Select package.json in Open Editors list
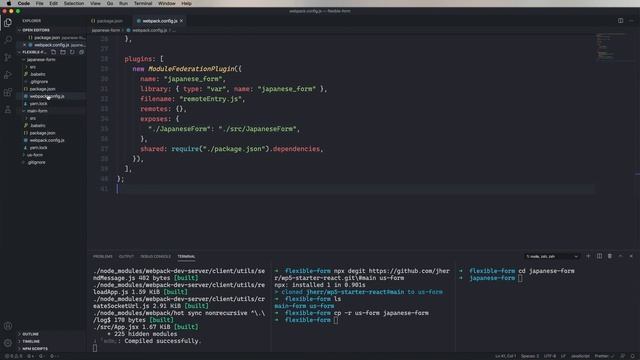The width and height of the screenshot is (640, 360). click(x=51, y=38)
